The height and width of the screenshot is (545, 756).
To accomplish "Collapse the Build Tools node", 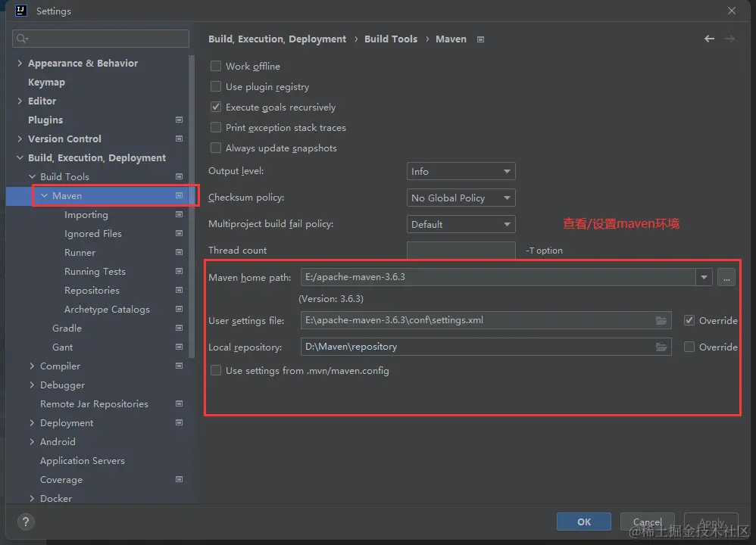I will [32, 176].
